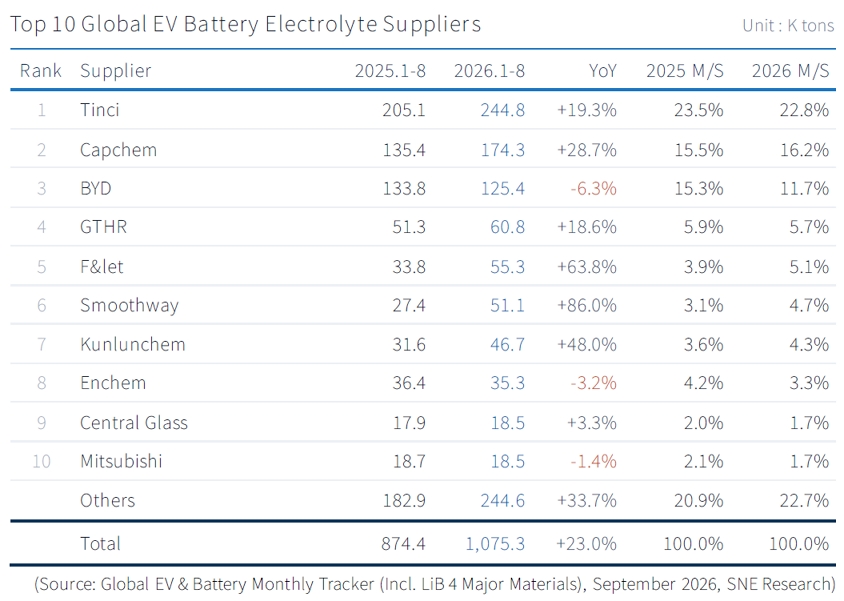This screenshot has height=601, width=844.
Task: Select the 2026.1-8 column header
Action: 489,71
